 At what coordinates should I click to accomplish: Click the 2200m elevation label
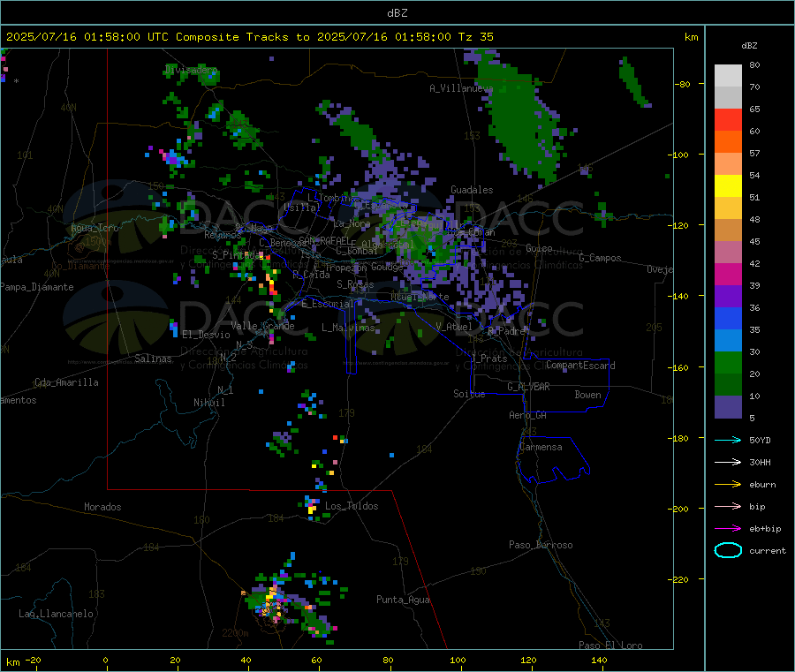click(x=235, y=633)
